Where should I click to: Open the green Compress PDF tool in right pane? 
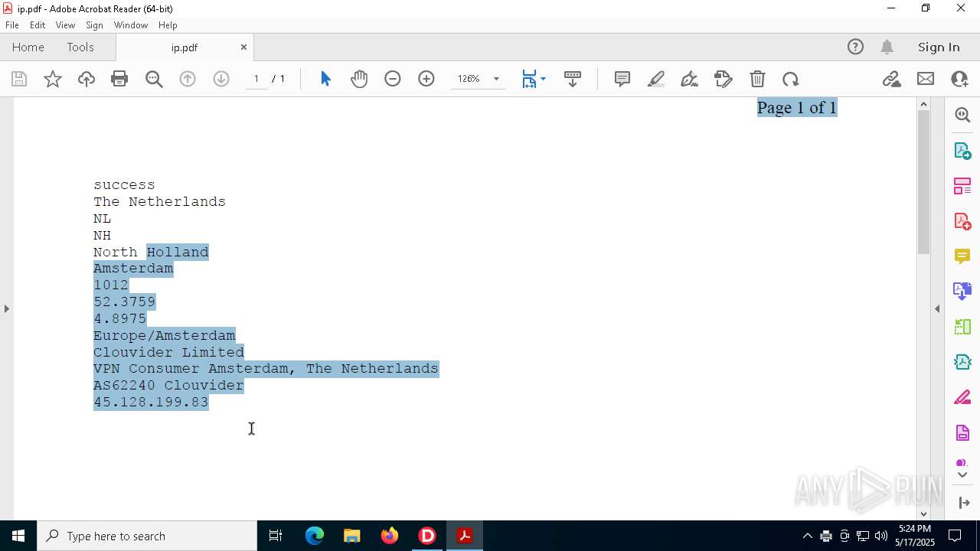(962, 327)
